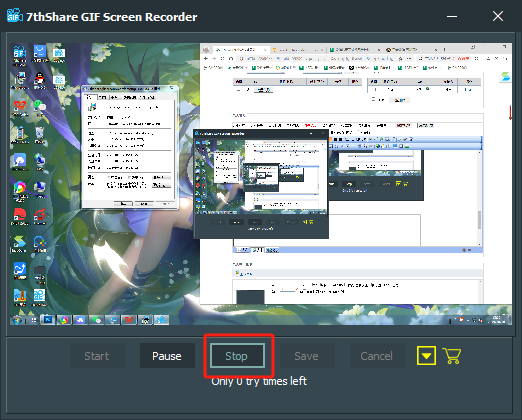Image resolution: width=522 pixels, height=420 pixels.
Task: Close the GIF Screen Recorder window
Action: point(498,16)
